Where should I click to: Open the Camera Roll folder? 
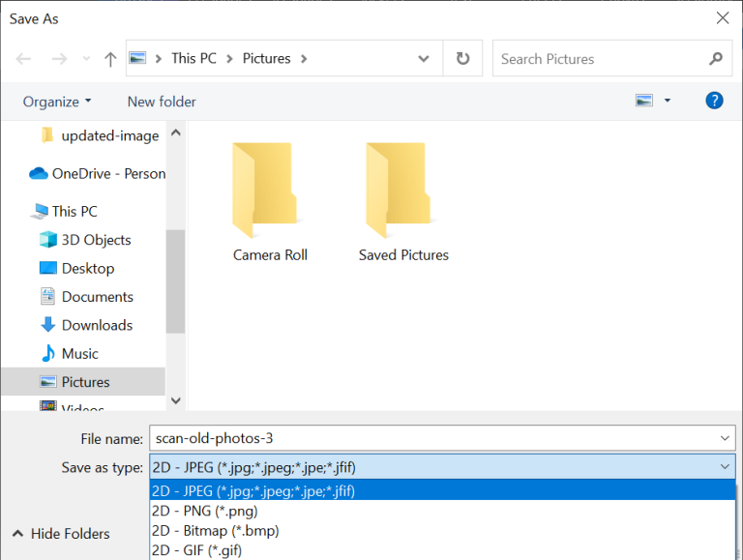tap(270, 201)
